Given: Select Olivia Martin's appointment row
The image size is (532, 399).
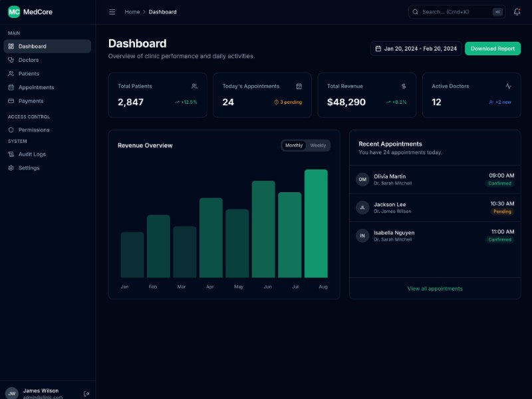Looking at the screenshot, I should click(x=435, y=180).
